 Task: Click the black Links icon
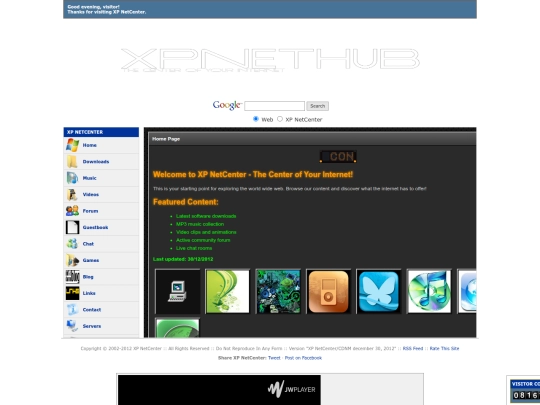pos(72,293)
